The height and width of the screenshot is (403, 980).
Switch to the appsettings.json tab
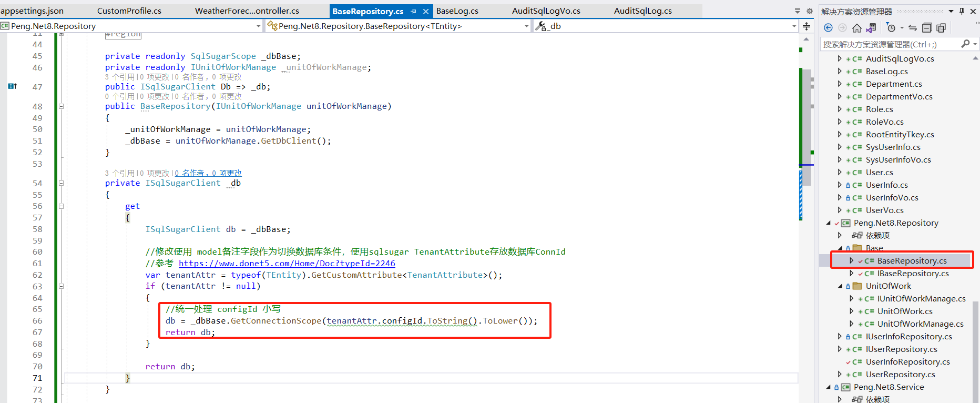click(32, 11)
